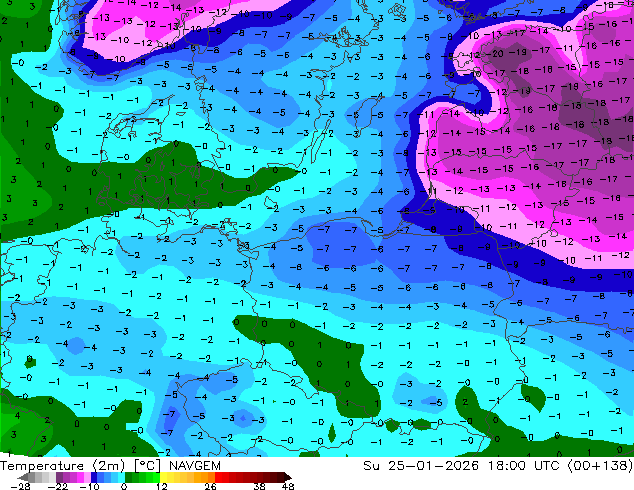Click the 'Temperature (2m)' title text
634x490 pixels.
(x=62, y=466)
